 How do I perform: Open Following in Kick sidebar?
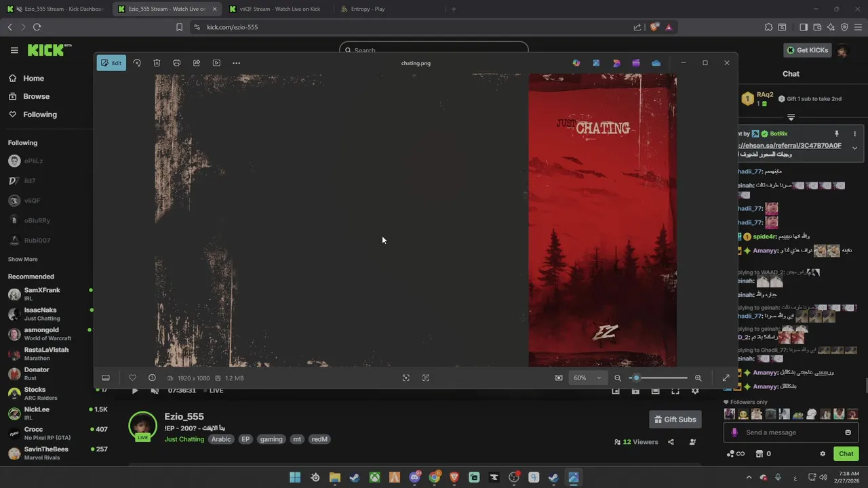pos(40,115)
